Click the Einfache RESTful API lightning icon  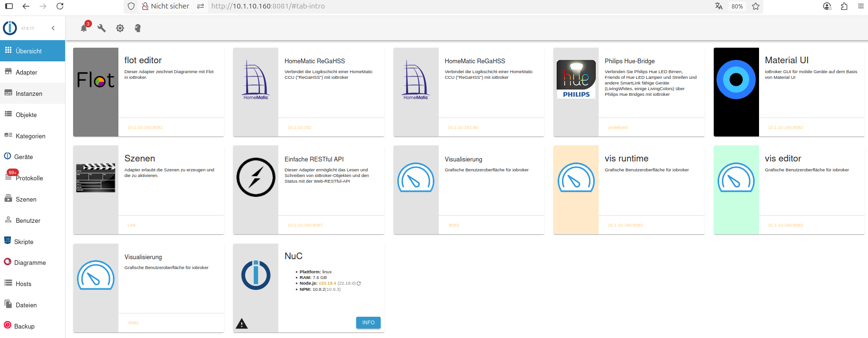pos(256,177)
